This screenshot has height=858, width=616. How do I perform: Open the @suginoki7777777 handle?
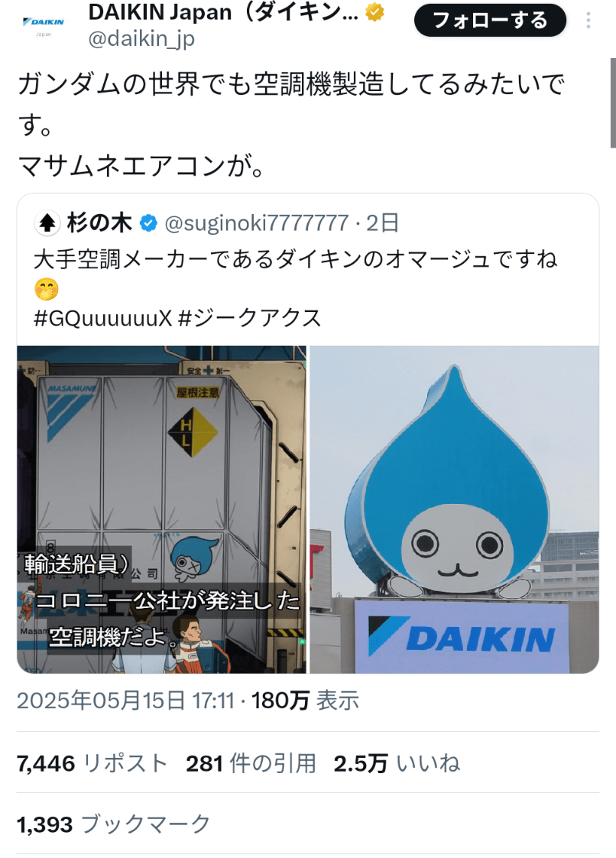pyautogui.click(x=257, y=223)
